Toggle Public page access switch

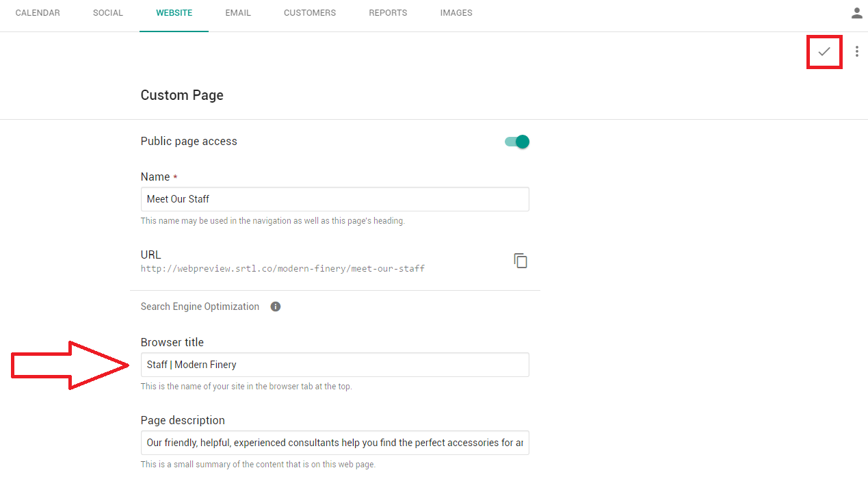pyautogui.click(x=517, y=142)
